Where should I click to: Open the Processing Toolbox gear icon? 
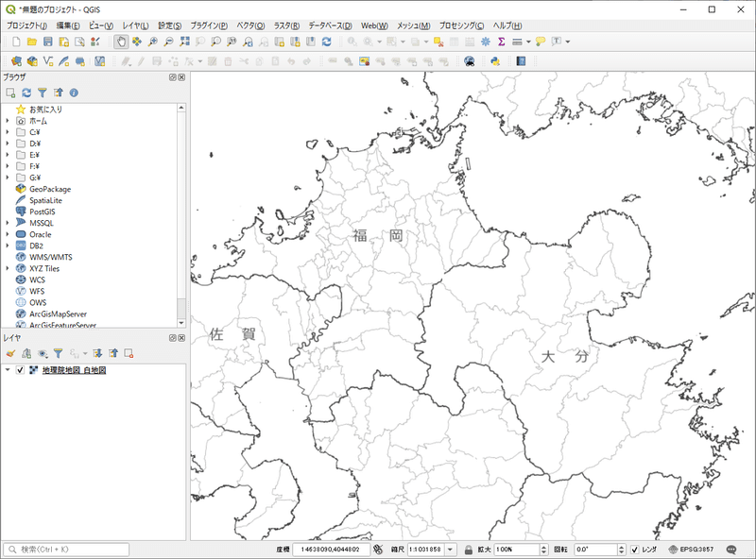point(486,42)
